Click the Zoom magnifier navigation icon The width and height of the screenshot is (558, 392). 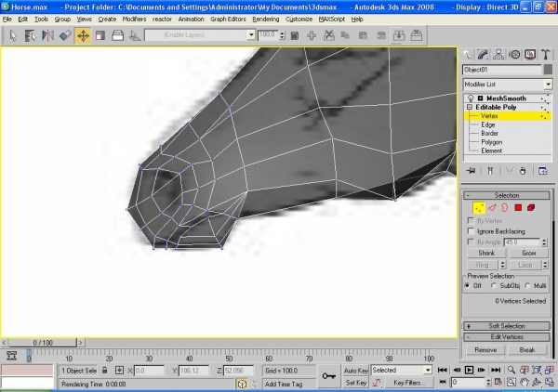(x=511, y=371)
